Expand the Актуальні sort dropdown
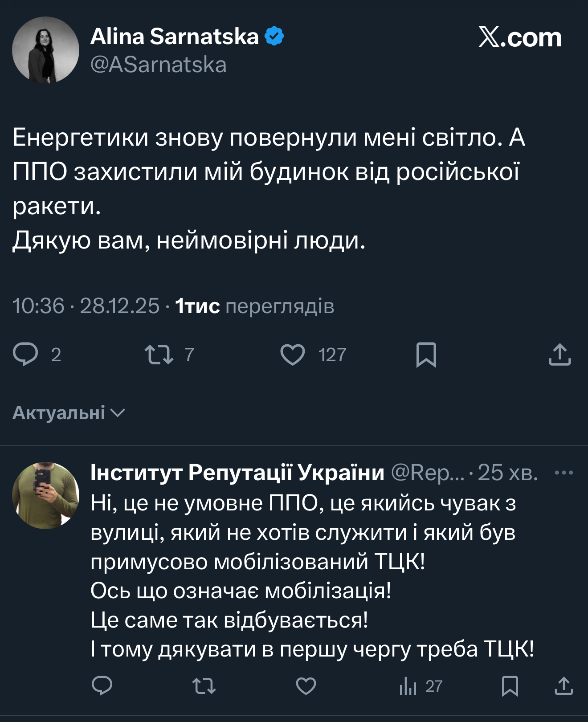 pos(69,413)
